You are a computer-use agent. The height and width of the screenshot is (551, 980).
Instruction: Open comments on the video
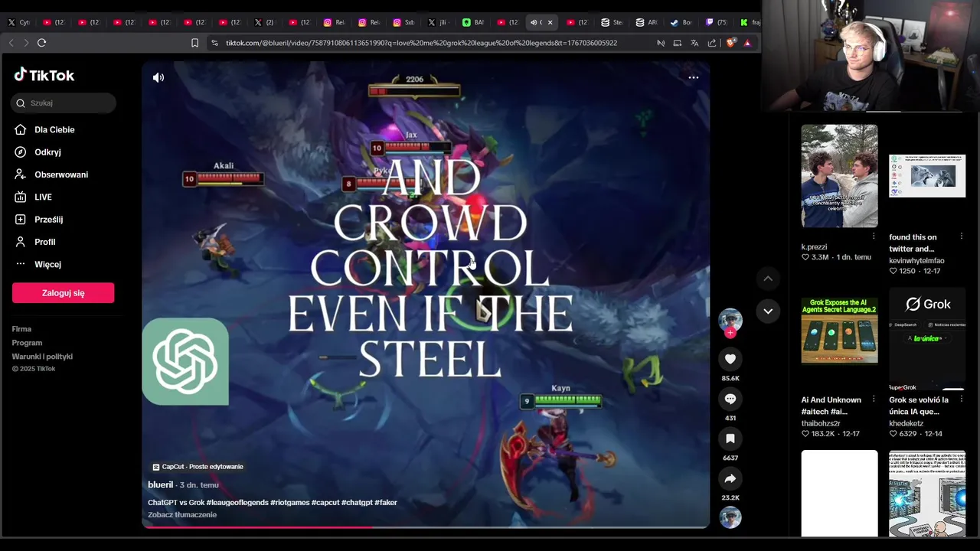[730, 399]
